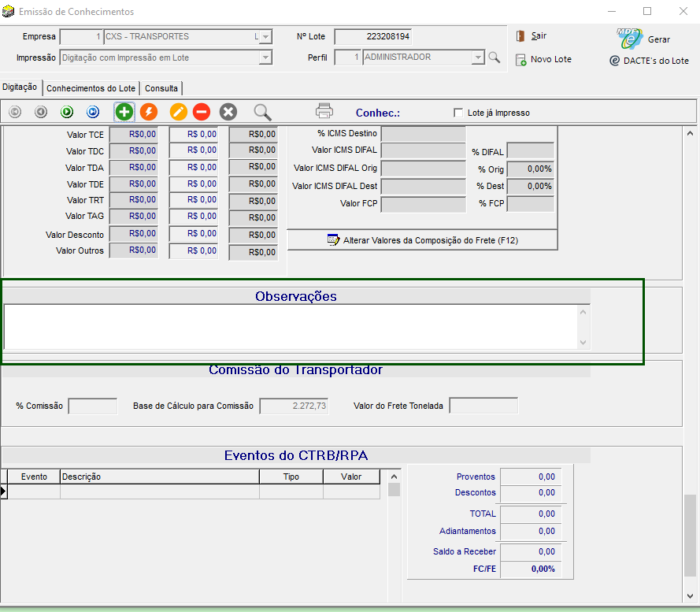Image resolution: width=700 pixels, height=612 pixels.
Task: Expand the Impressão dropdown list
Action: point(266,57)
